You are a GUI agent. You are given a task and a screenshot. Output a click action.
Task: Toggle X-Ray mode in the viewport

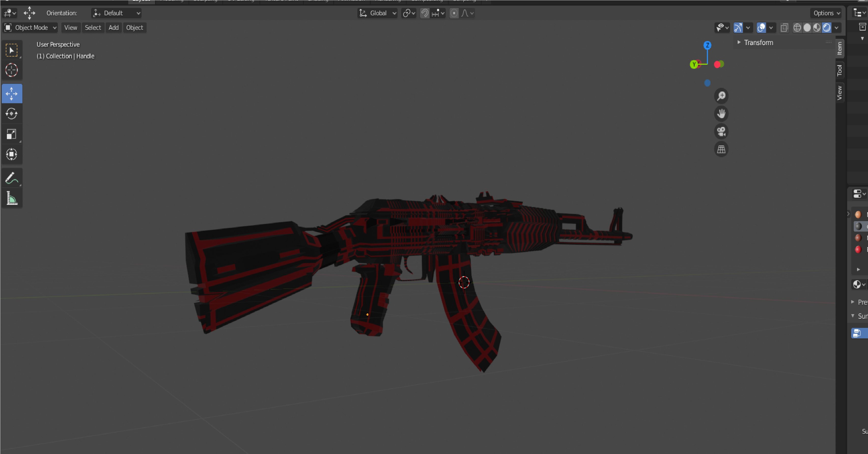[784, 28]
